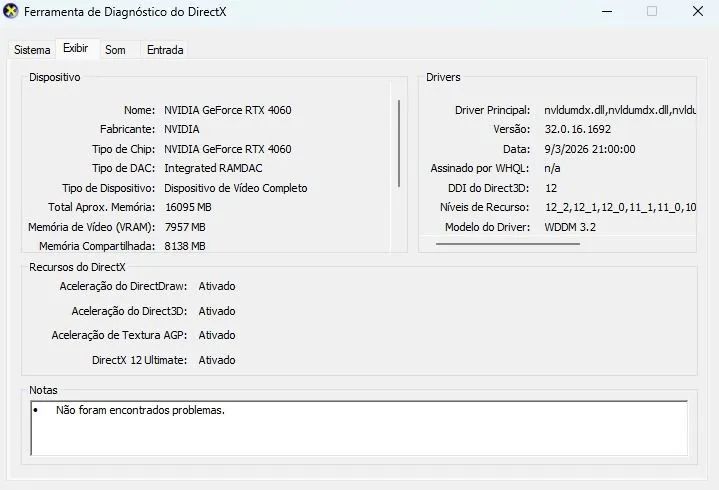Image resolution: width=719 pixels, height=490 pixels.
Task: Click the Modelo do Driver label
Action: [487, 227]
